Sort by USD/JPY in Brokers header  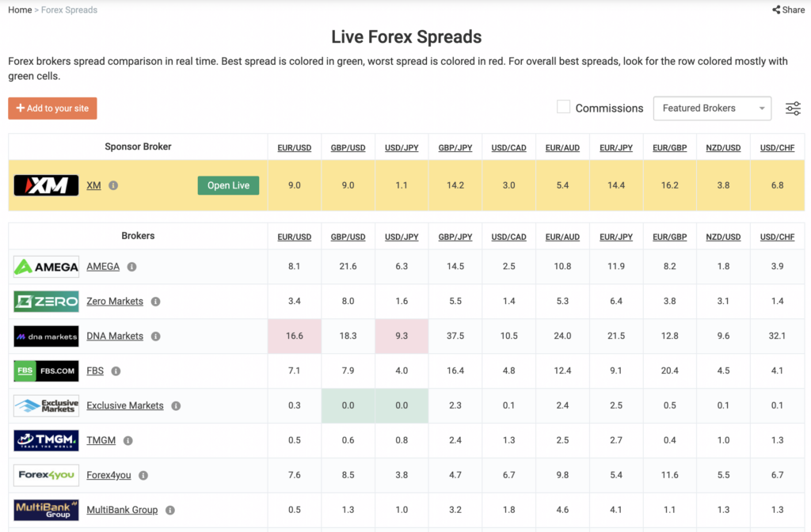402,237
